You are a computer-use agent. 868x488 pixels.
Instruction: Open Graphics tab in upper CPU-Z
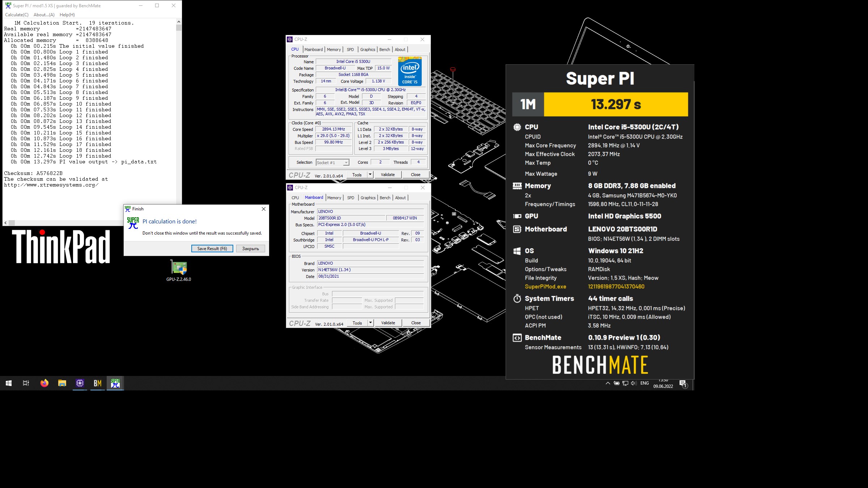pyautogui.click(x=368, y=50)
